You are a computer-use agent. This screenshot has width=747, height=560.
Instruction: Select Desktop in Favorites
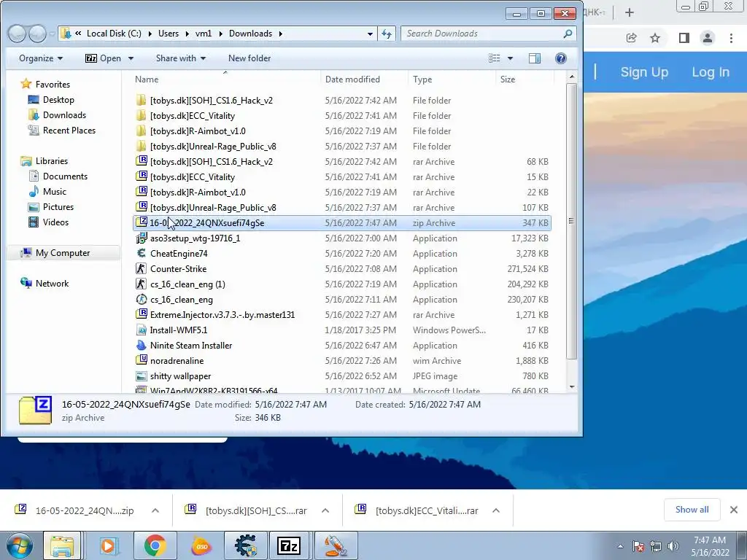(58, 99)
